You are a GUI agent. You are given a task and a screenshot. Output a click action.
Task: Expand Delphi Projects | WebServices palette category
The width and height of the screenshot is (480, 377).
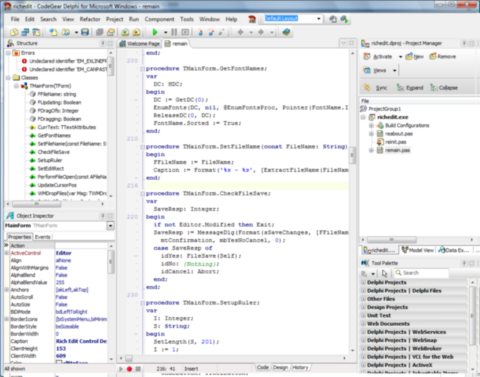pos(363,332)
